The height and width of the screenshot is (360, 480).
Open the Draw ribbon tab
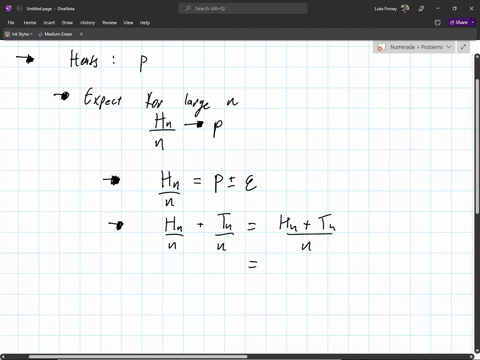(x=67, y=23)
